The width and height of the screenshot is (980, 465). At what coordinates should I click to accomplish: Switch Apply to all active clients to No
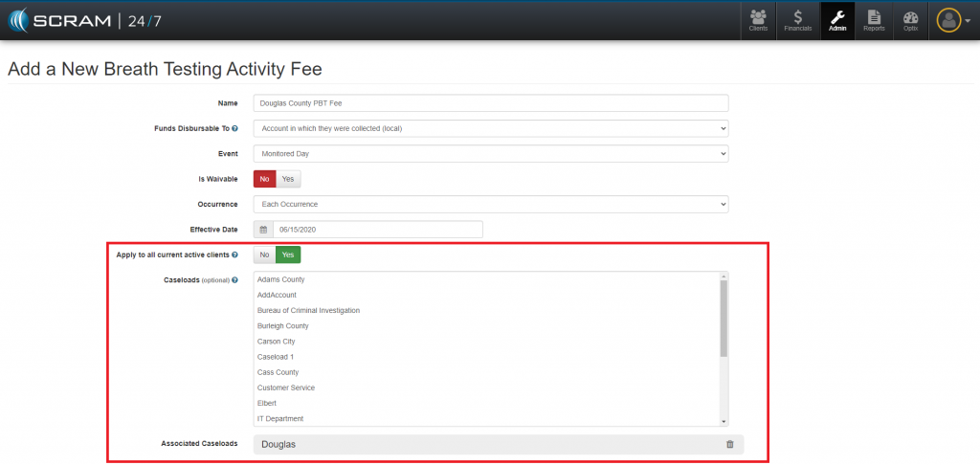click(x=264, y=255)
